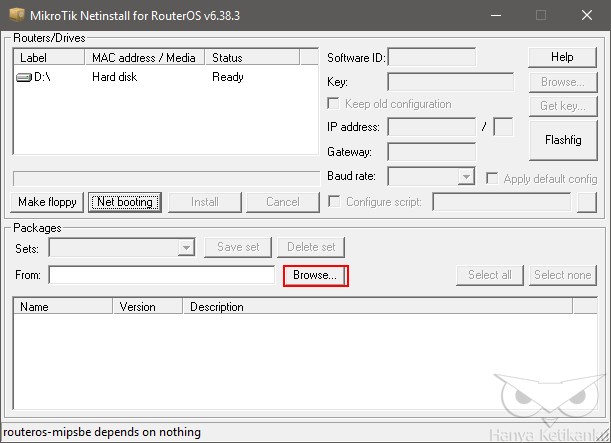Click the Status column header
Viewport: 611px width, 443px height.
[252, 57]
